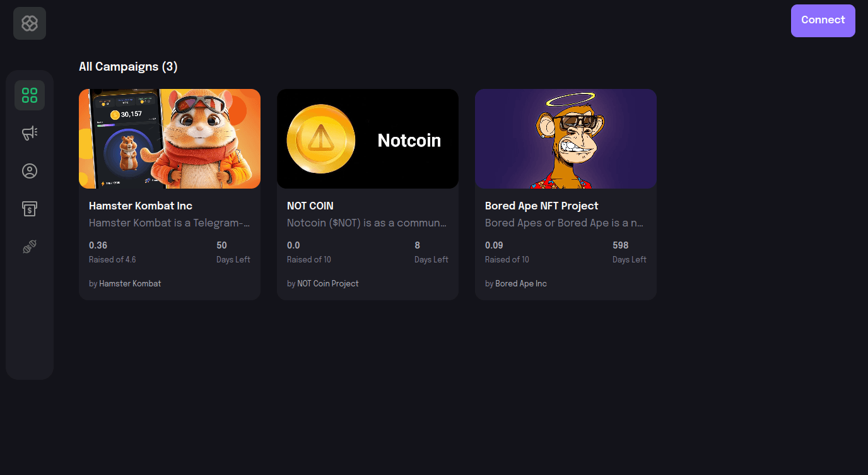Viewport: 868px width, 475px height.
Task: Open the plug connections icon in sidebar
Action: pos(29,246)
